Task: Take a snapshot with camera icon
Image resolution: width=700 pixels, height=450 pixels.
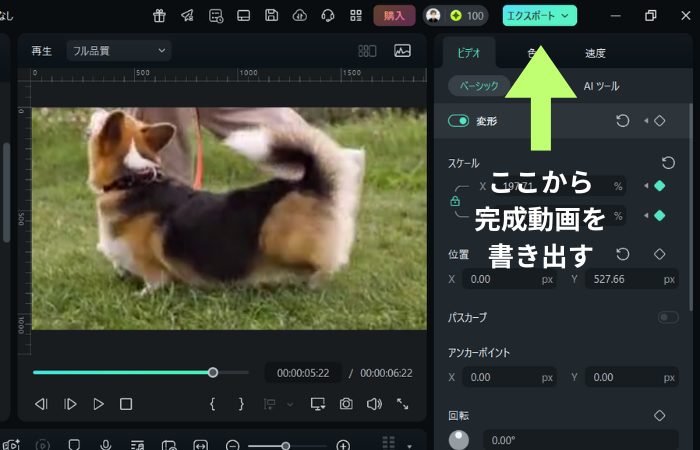Action: click(x=346, y=404)
